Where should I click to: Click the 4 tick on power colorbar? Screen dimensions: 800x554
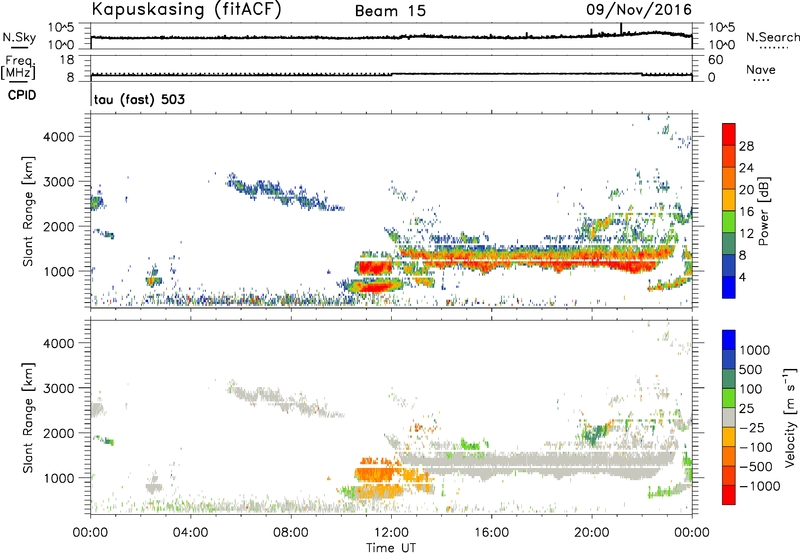(742, 277)
